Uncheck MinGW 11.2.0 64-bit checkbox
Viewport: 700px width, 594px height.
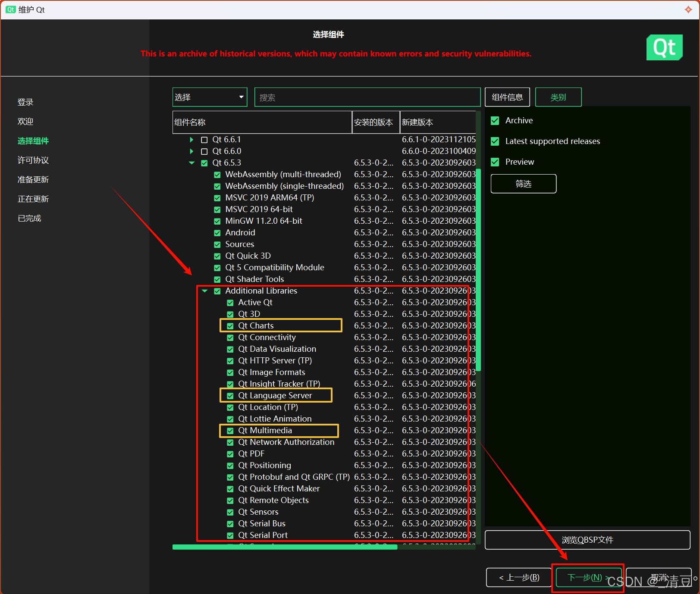coord(217,221)
